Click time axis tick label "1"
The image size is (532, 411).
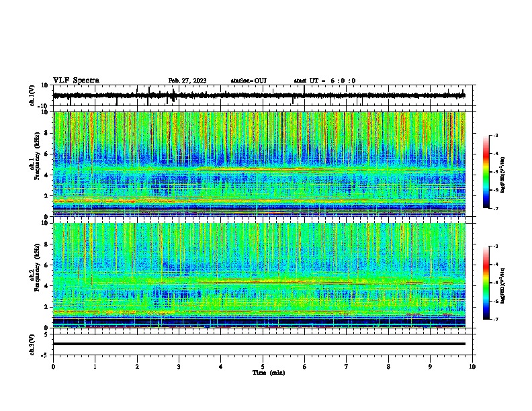click(x=95, y=367)
